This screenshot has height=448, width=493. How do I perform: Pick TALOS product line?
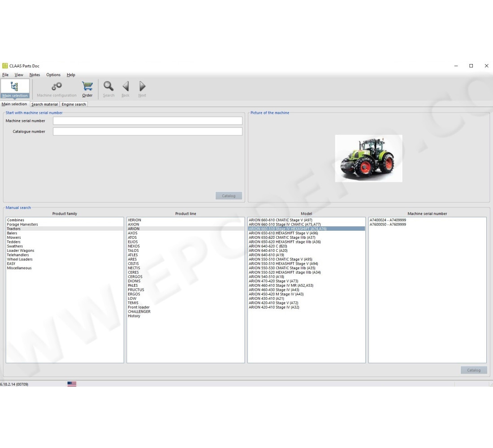(186, 250)
